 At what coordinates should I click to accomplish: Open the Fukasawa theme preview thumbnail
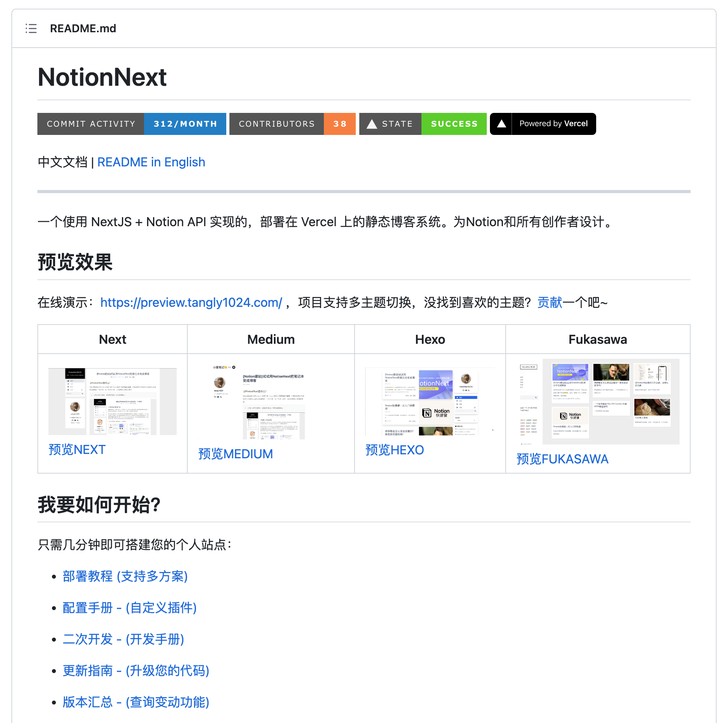point(598,402)
